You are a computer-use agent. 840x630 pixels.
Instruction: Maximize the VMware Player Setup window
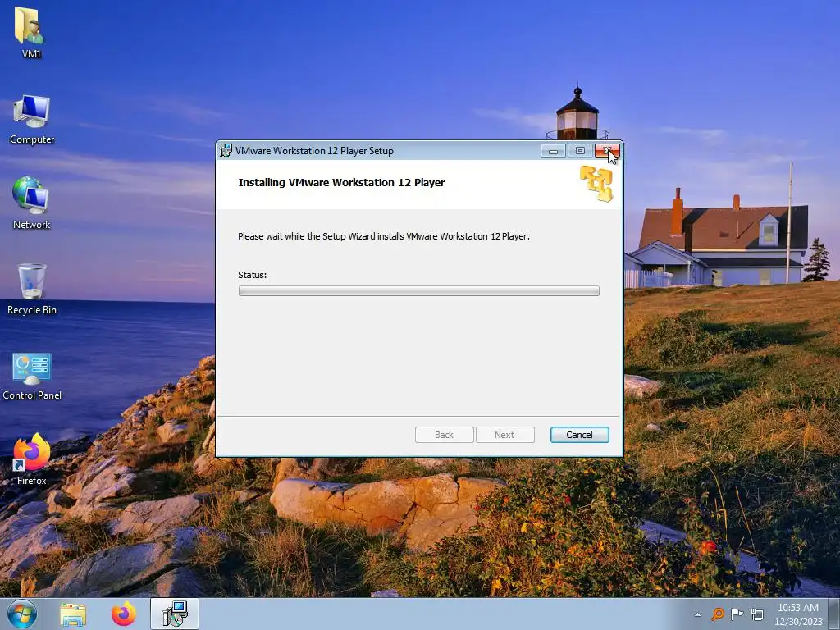[580, 151]
